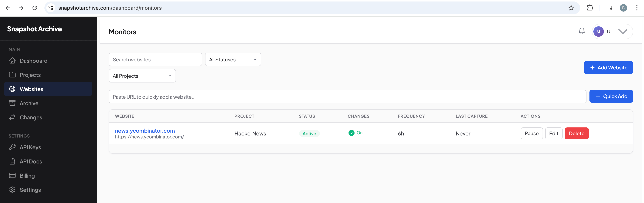The height and width of the screenshot is (203, 644).
Task: Click the CHANGES column header
Action: tap(358, 116)
